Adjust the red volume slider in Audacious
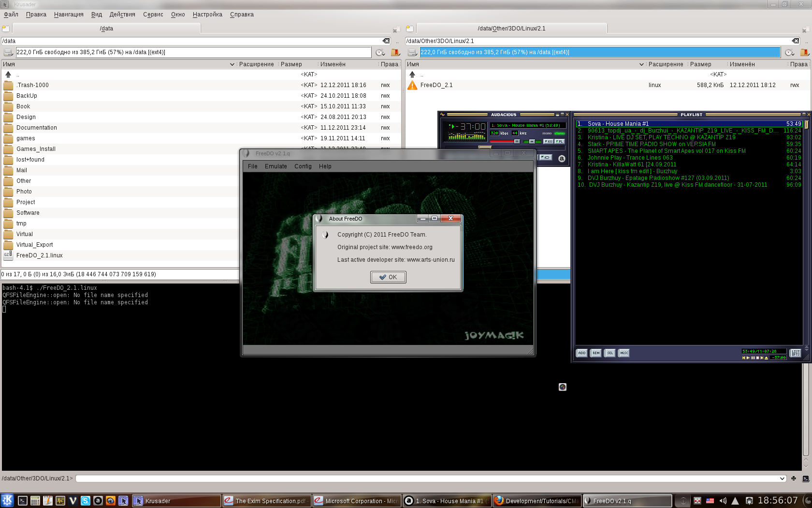Image resolution: width=812 pixels, height=508 pixels. 503,141
